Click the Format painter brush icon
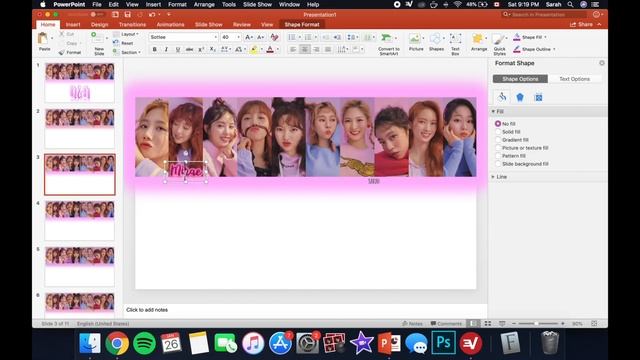Viewport: 640px width, 360px height. click(x=62, y=52)
